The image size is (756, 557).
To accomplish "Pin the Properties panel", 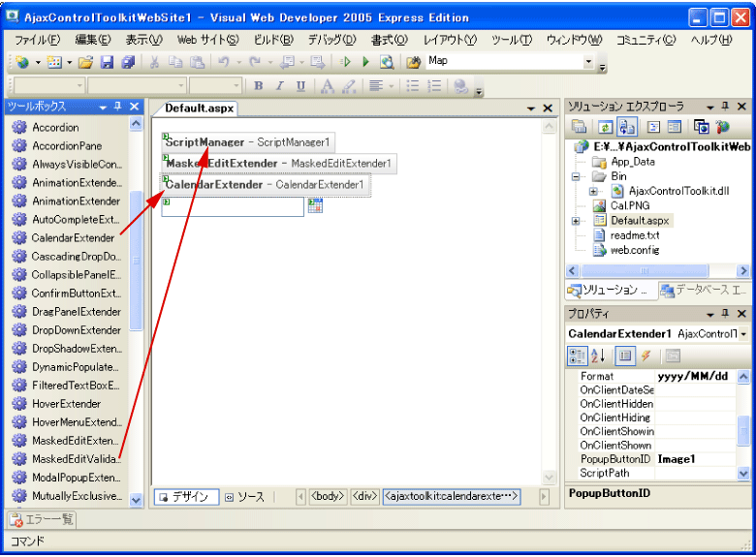I will pyautogui.click(x=725, y=314).
